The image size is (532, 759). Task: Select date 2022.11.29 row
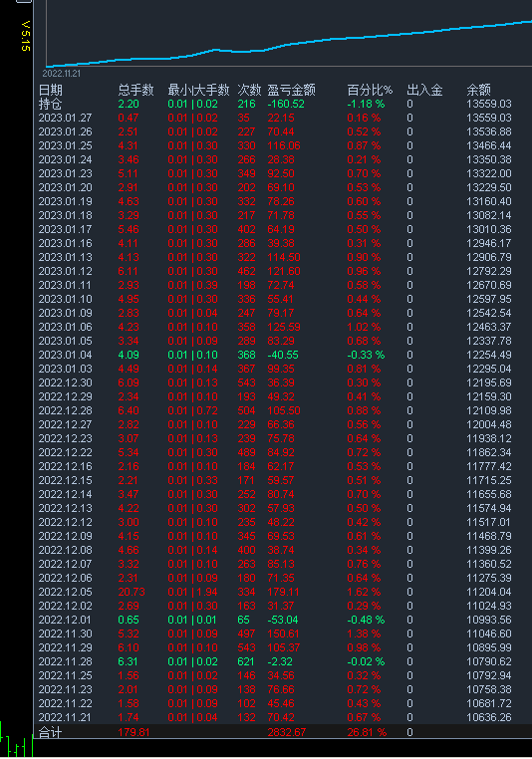point(66,647)
